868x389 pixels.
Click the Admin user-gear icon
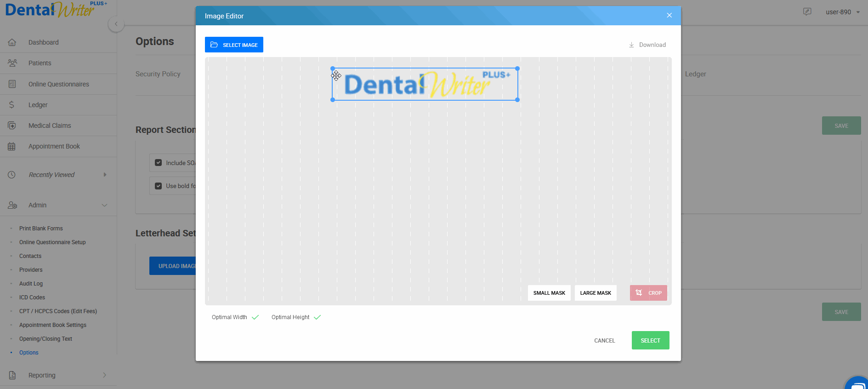pos(12,205)
